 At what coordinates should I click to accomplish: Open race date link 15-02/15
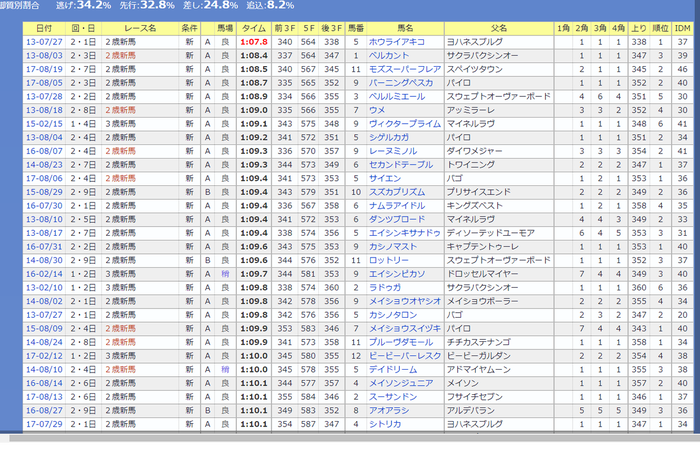[44, 124]
